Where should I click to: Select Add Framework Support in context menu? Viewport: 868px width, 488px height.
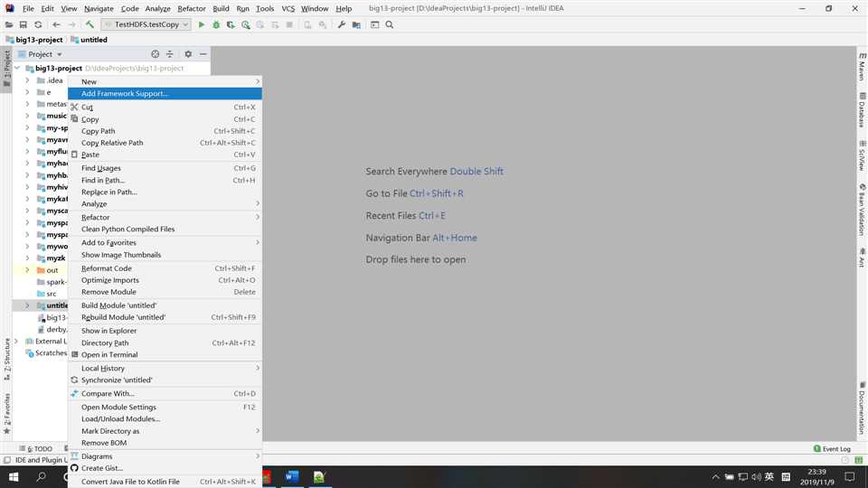[x=165, y=93]
